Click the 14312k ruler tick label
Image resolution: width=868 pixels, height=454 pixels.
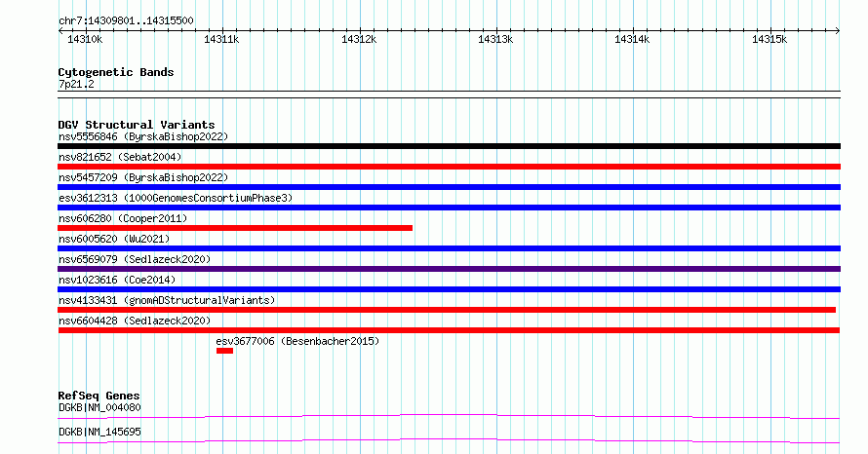359,39
